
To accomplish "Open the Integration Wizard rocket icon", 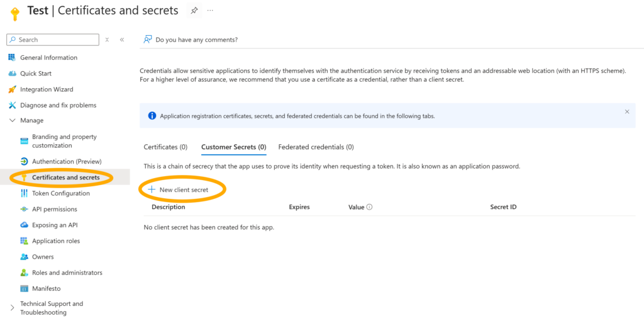I will point(12,89).
